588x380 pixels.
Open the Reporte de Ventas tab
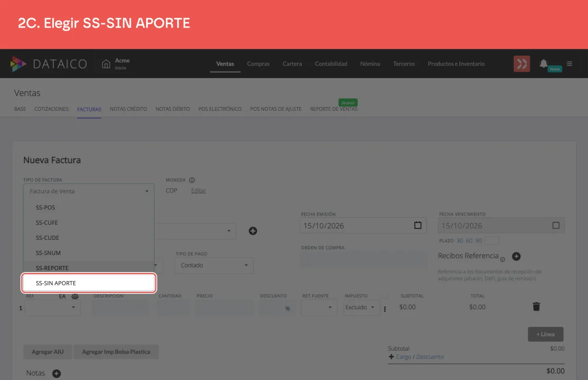point(334,109)
